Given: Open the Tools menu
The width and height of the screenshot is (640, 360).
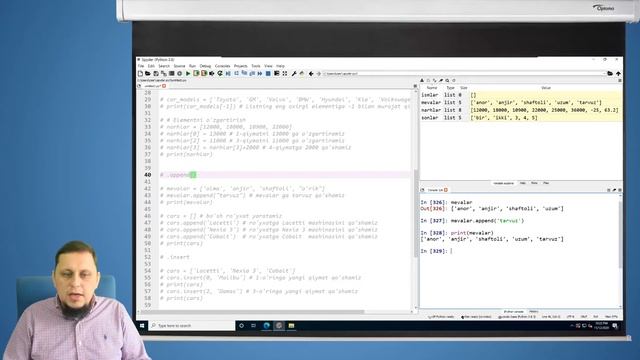Looking at the screenshot, I should (x=256, y=66).
